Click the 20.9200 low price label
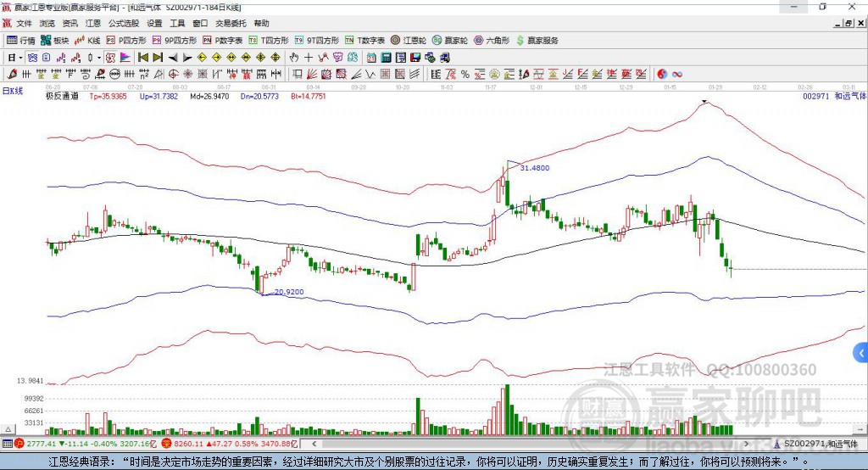The height and width of the screenshot is (470, 868). click(289, 292)
